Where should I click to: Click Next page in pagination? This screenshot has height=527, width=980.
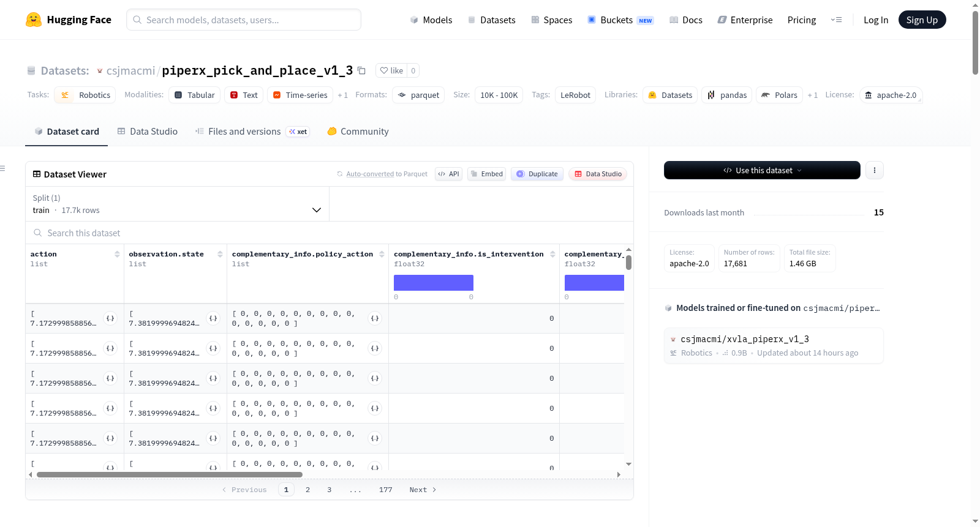(423, 490)
